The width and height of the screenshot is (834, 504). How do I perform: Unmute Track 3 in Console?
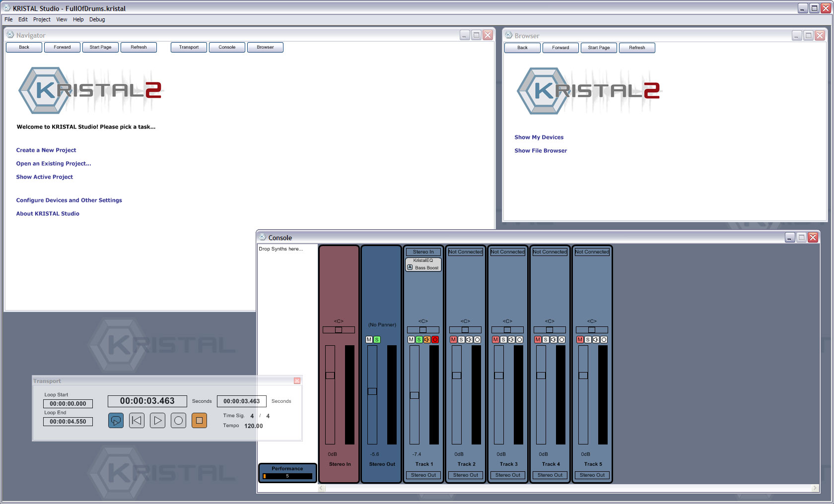click(x=495, y=340)
